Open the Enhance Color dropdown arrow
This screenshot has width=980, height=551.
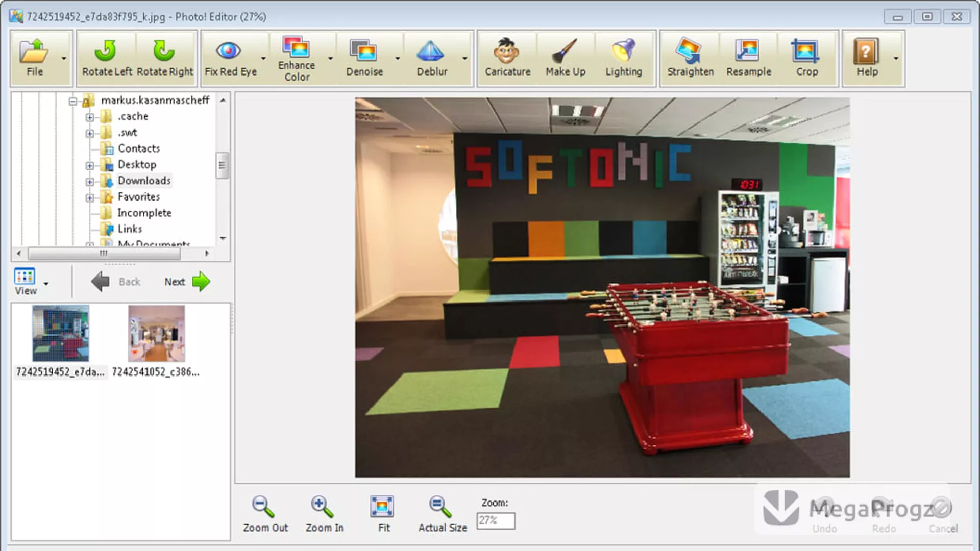tap(330, 59)
